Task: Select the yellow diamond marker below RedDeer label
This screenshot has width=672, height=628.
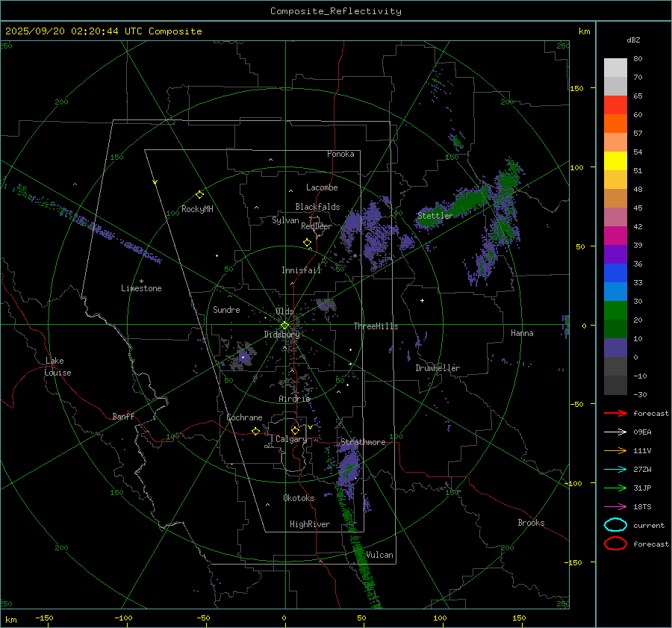Action: [x=307, y=243]
